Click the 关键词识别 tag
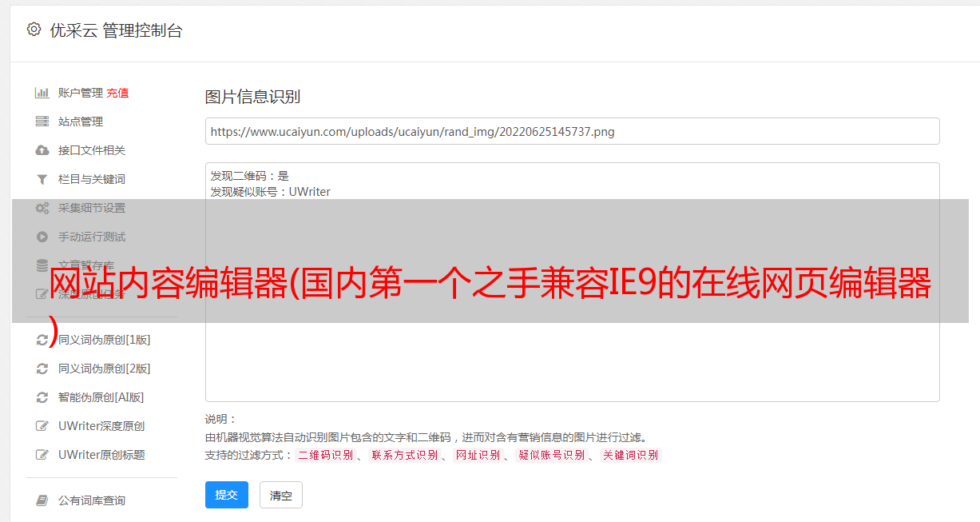Viewport: 980px width, 522px height. point(630,455)
